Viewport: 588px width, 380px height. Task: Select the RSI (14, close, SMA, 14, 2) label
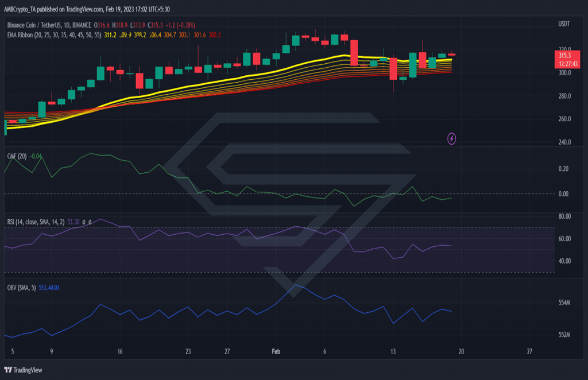click(36, 222)
